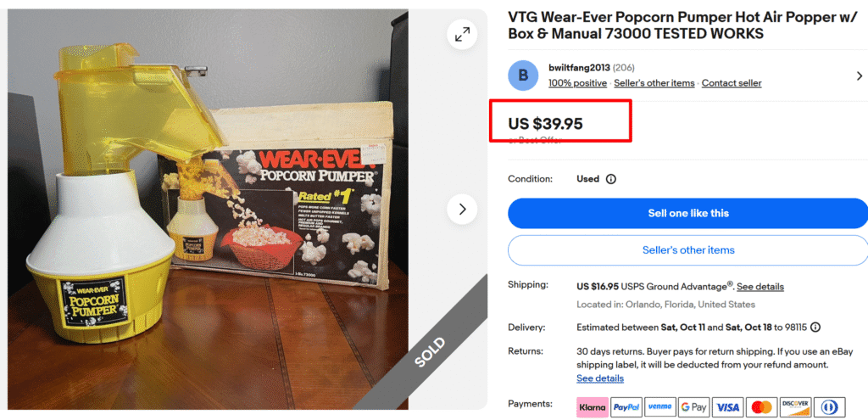Select the Venmo payment icon
The width and height of the screenshot is (868, 420).
(x=659, y=407)
